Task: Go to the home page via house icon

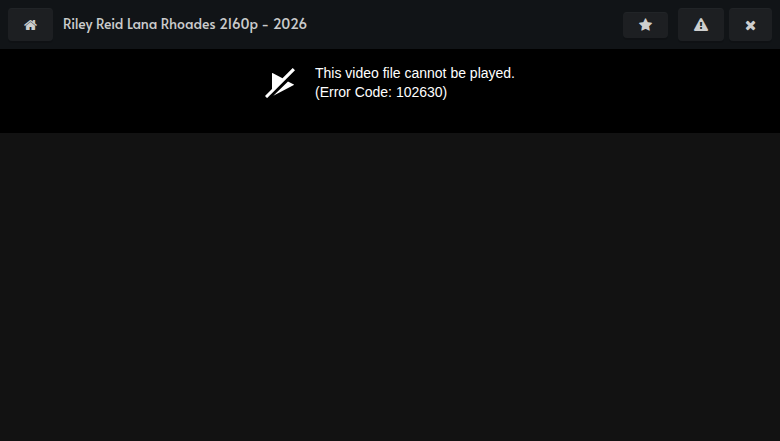Action: (x=30, y=25)
